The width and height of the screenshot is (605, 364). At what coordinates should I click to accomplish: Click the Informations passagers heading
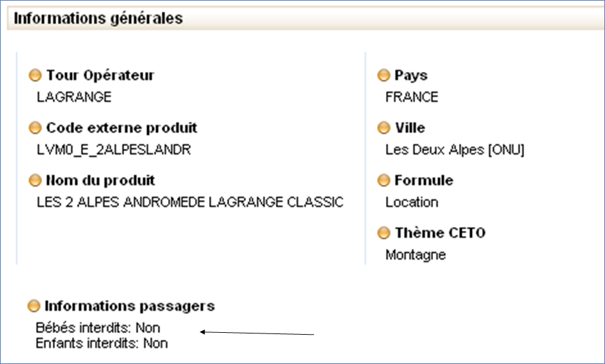(x=129, y=306)
